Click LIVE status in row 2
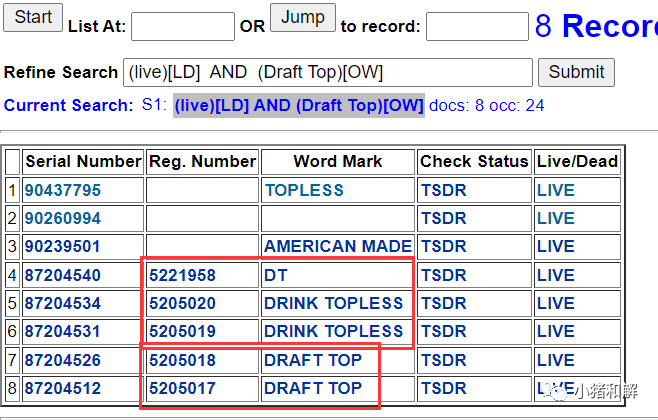This screenshot has width=658, height=420. click(x=556, y=219)
